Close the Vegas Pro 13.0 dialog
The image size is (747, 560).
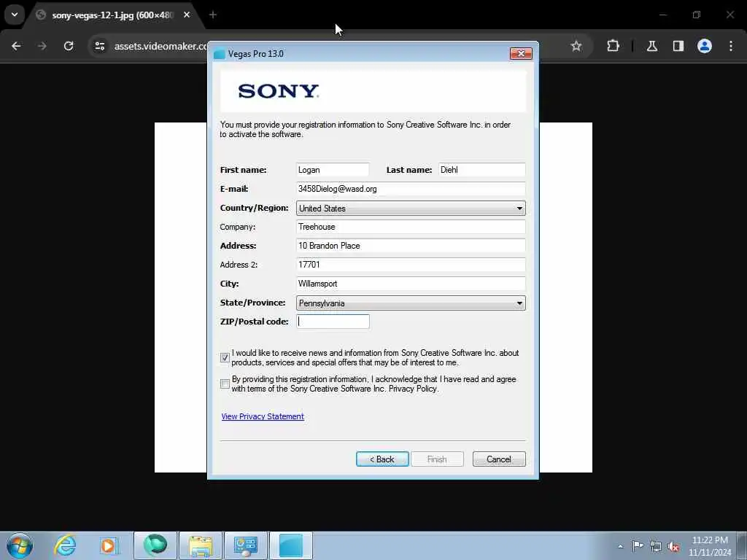pos(521,53)
